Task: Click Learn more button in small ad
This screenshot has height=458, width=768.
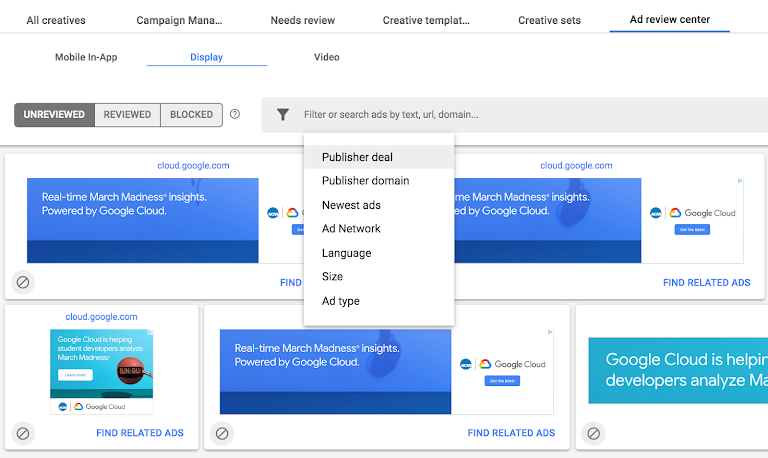Action: [x=75, y=375]
